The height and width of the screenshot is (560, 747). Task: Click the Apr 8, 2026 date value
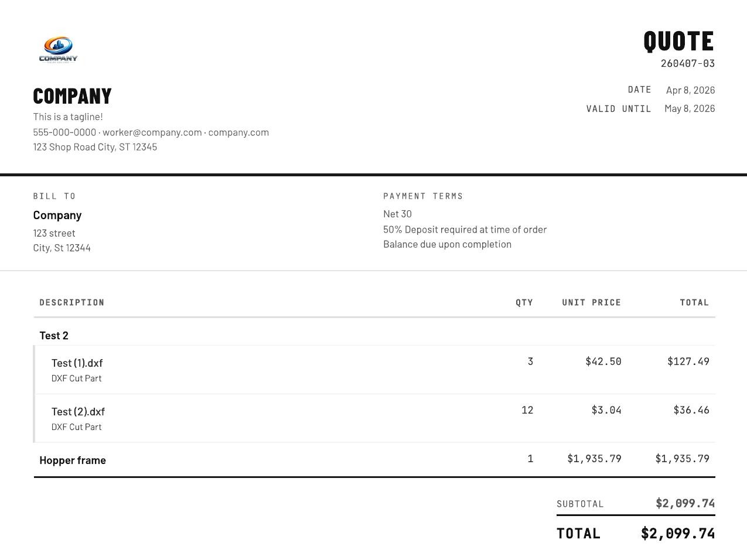pyautogui.click(x=690, y=90)
